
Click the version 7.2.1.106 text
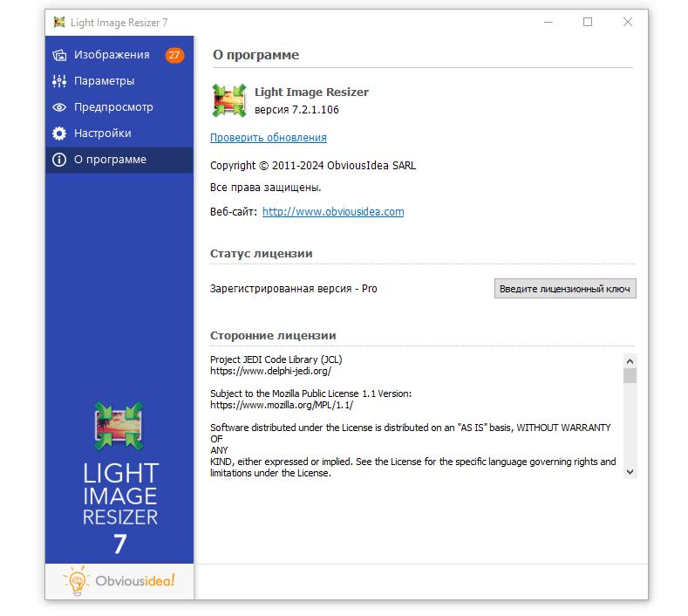pyautogui.click(x=296, y=110)
